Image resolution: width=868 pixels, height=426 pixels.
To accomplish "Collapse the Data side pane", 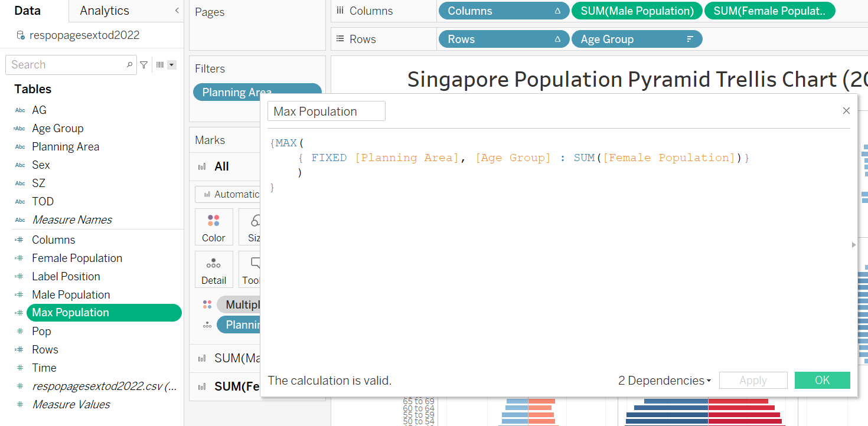I will click(177, 11).
